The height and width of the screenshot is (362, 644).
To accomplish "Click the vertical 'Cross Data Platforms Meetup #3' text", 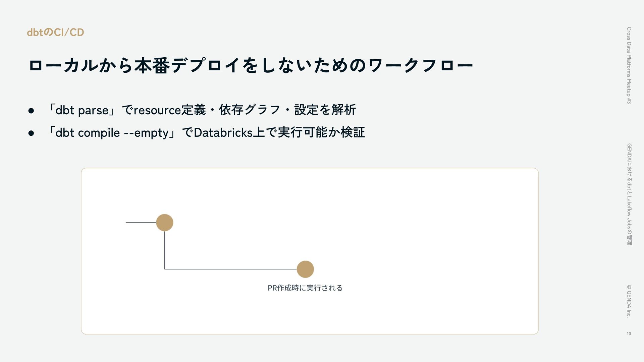I will click(x=629, y=65).
